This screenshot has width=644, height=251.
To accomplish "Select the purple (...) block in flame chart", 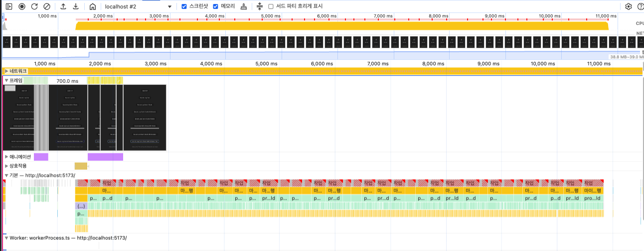I will (81, 206).
